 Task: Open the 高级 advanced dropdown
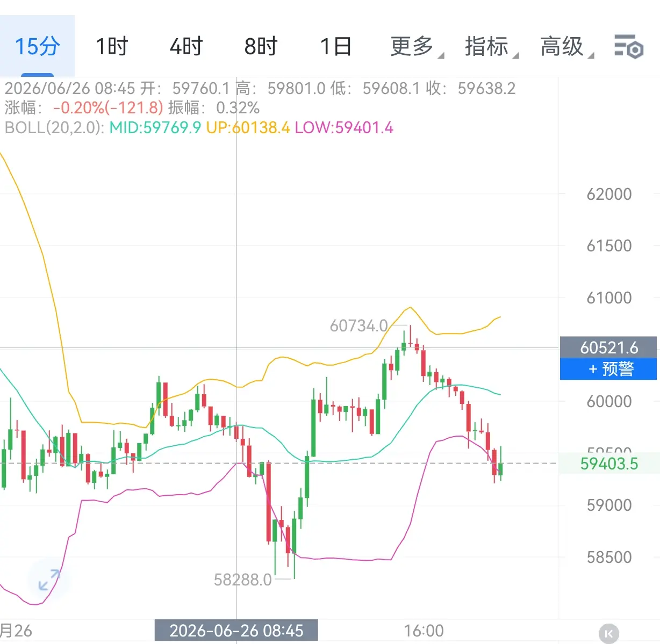pyautogui.click(x=567, y=46)
